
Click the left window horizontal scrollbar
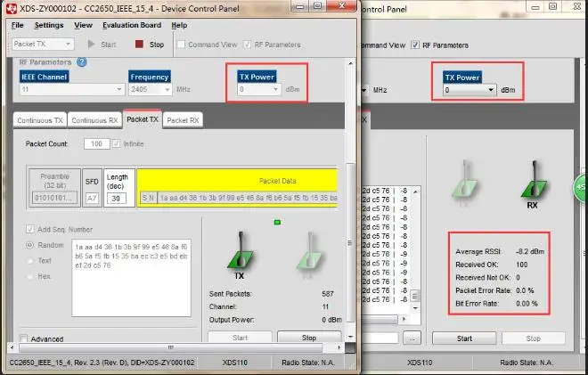[x=171, y=347]
